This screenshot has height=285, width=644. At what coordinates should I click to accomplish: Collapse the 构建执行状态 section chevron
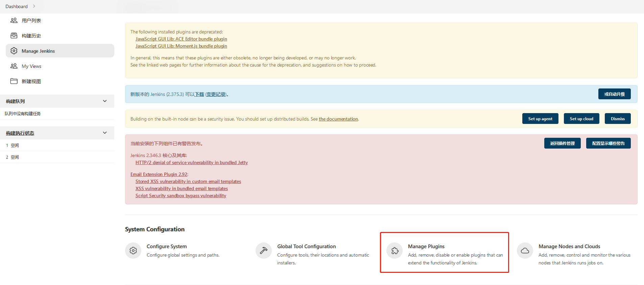pyautogui.click(x=105, y=133)
